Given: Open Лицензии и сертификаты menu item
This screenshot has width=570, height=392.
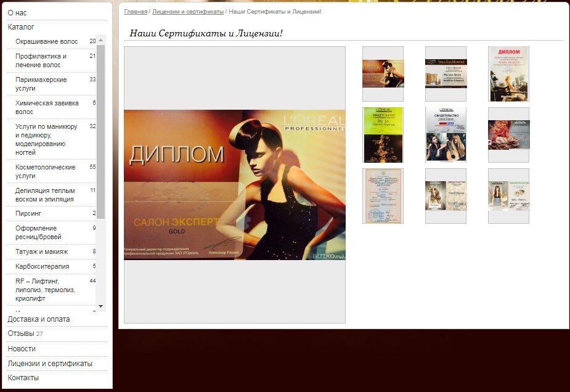Looking at the screenshot, I should (50, 363).
